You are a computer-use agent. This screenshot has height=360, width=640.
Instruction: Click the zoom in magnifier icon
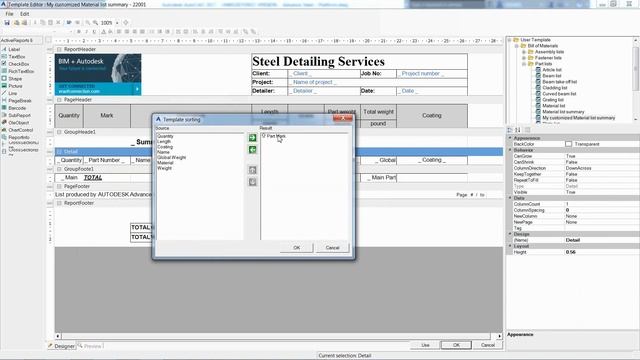click(x=96, y=23)
